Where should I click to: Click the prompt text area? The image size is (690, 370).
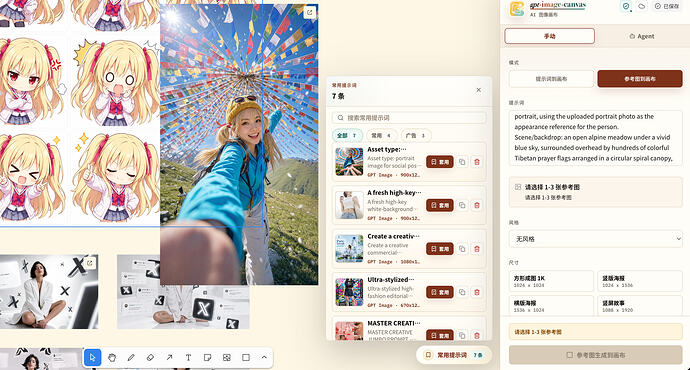pyautogui.click(x=595, y=138)
